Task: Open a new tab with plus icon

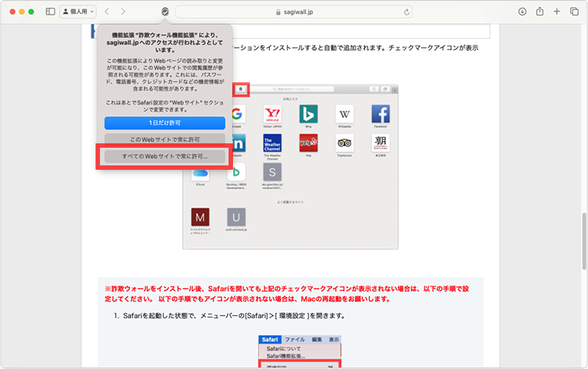Action: [556, 12]
